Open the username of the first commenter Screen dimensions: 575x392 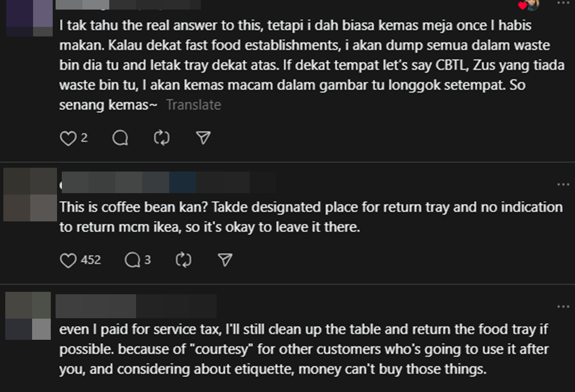(128, 5)
